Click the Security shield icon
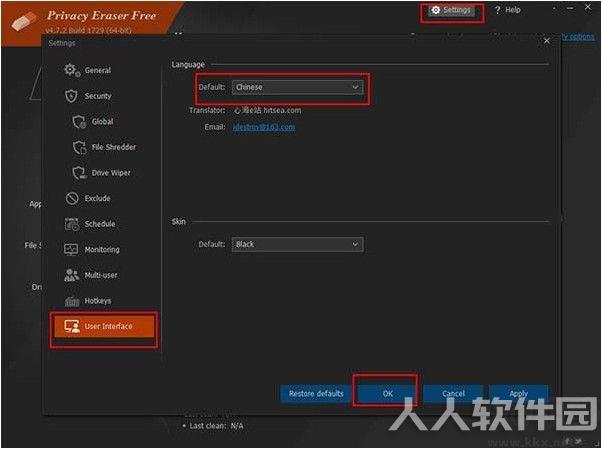Viewport: 602px width, 449px height. tap(71, 96)
